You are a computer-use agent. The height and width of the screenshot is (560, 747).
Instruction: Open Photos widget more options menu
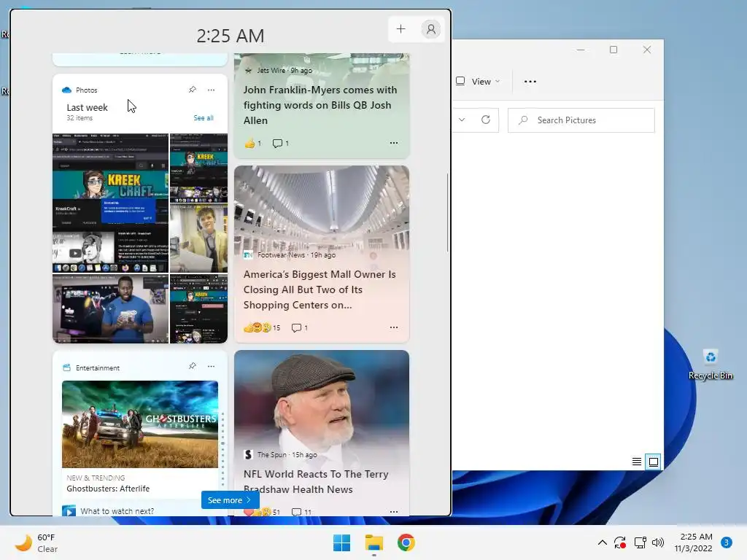[211, 90]
